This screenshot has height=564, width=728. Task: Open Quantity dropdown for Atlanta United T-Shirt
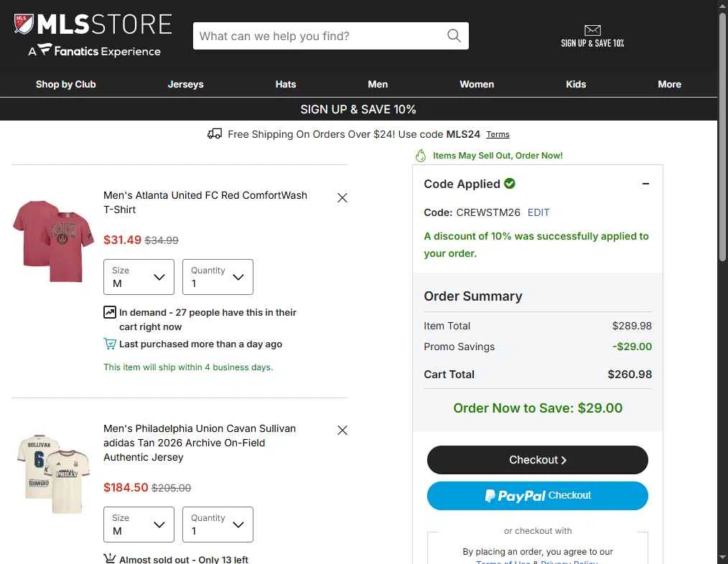click(218, 277)
